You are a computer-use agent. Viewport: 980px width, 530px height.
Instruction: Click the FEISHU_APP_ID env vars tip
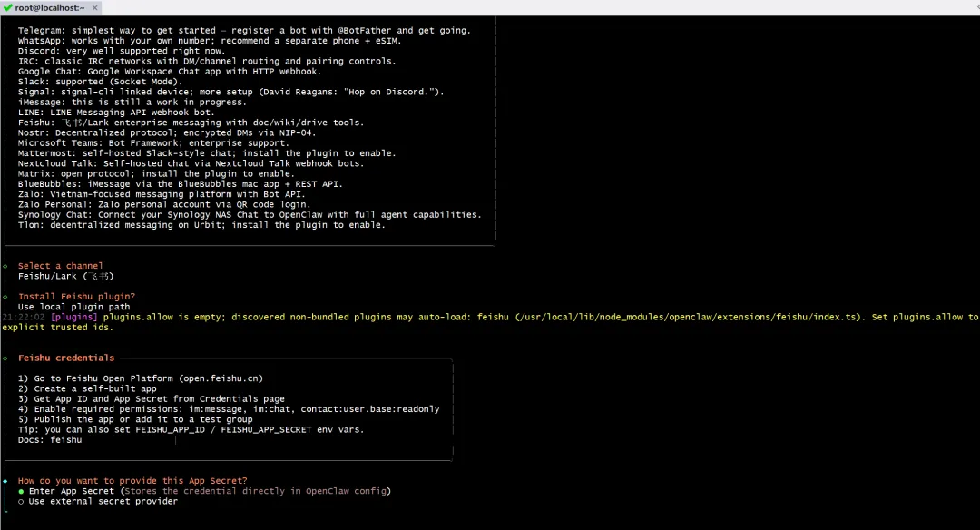pos(191,430)
